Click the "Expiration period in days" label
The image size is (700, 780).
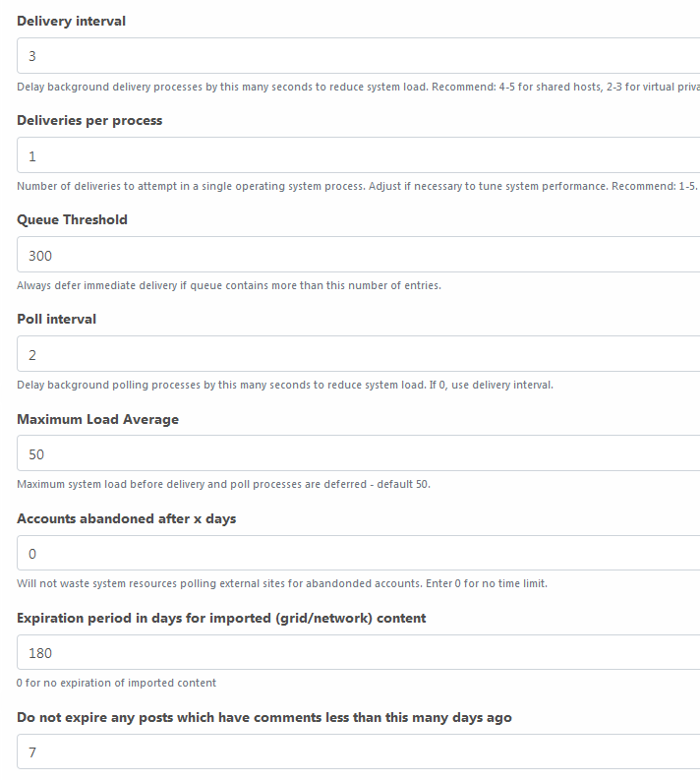coord(221,619)
